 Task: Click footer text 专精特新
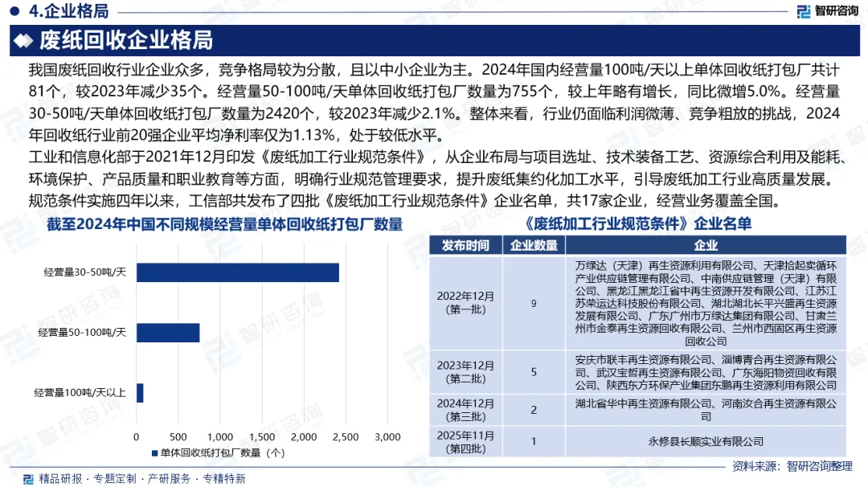(x=223, y=479)
